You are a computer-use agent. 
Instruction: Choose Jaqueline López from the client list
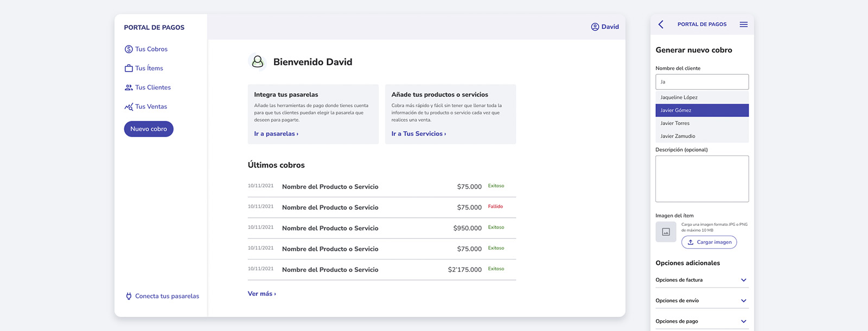pos(701,98)
